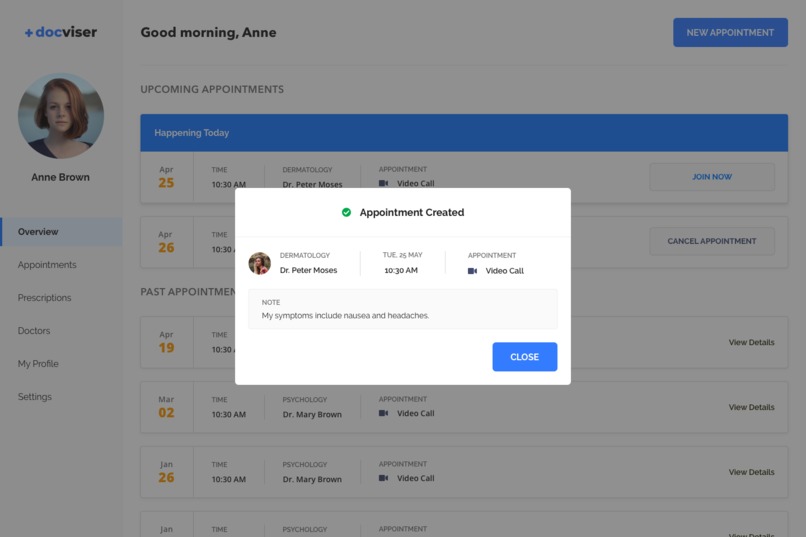Click Video Call text in the dialog
806x537 pixels.
504,271
